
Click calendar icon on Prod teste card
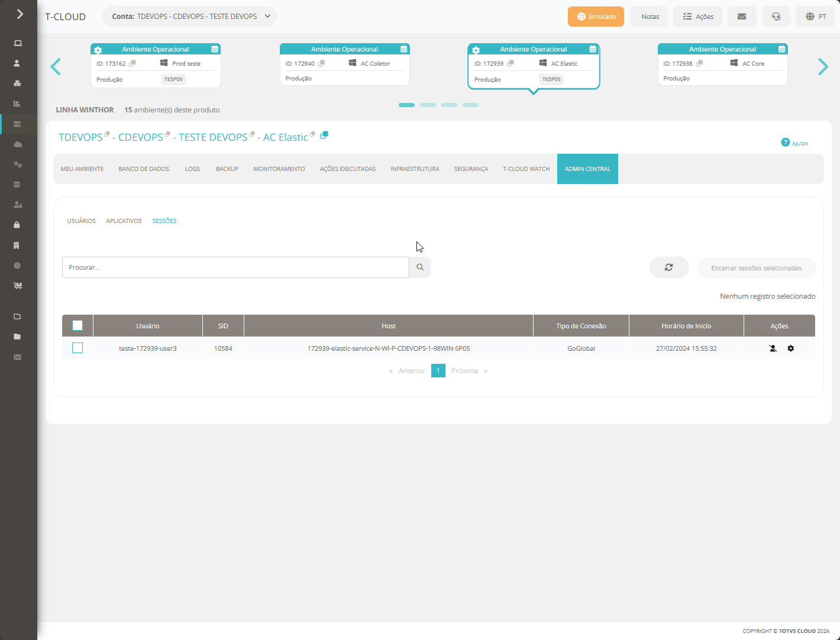pos(215,49)
